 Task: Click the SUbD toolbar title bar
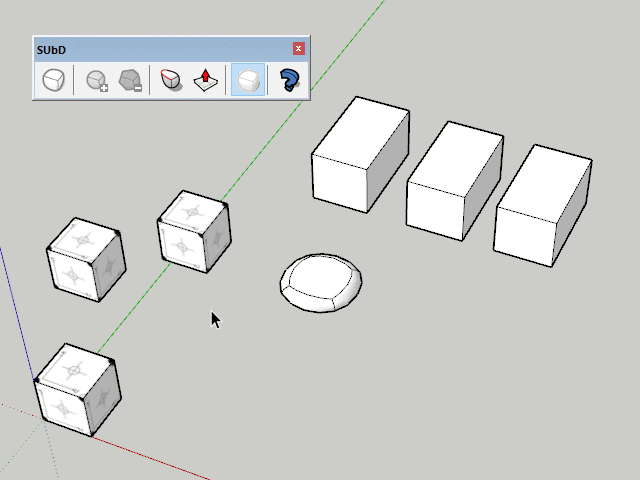tap(171, 49)
